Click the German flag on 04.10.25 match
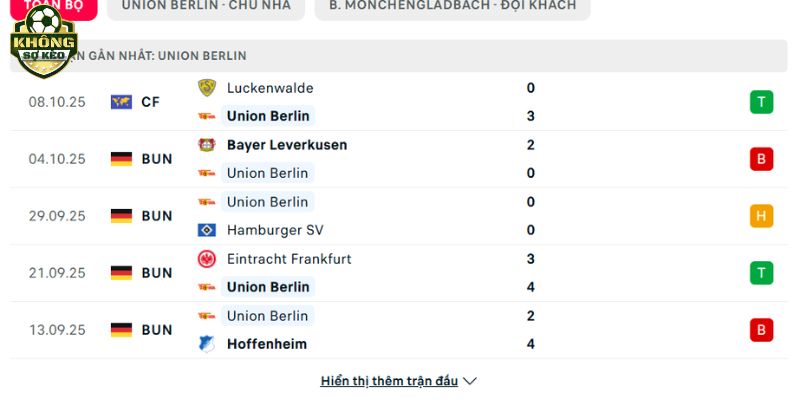 point(122,159)
